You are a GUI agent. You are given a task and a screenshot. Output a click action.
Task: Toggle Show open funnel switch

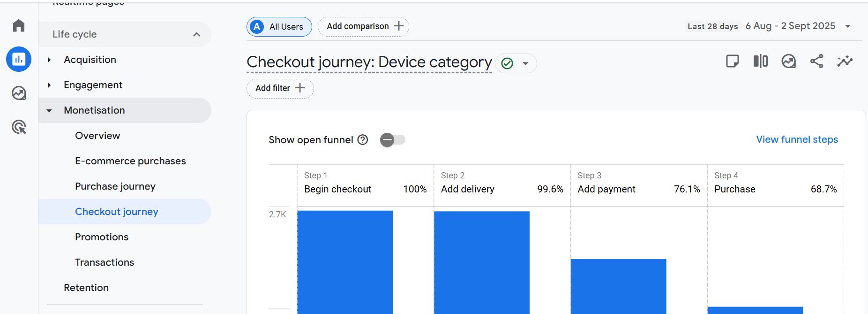click(392, 140)
